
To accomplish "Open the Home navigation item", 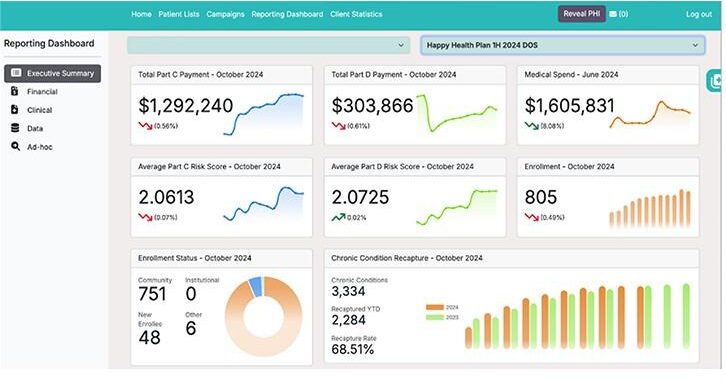I will tap(141, 14).
